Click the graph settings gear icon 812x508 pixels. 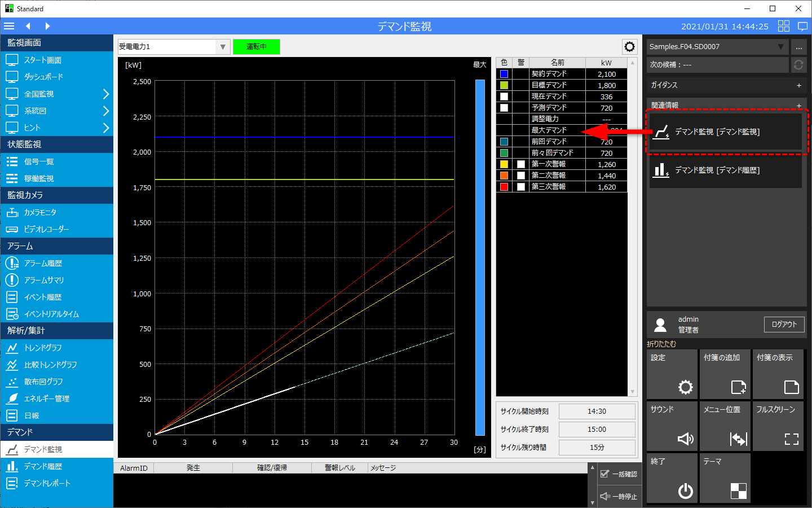click(x=629, y=47)
